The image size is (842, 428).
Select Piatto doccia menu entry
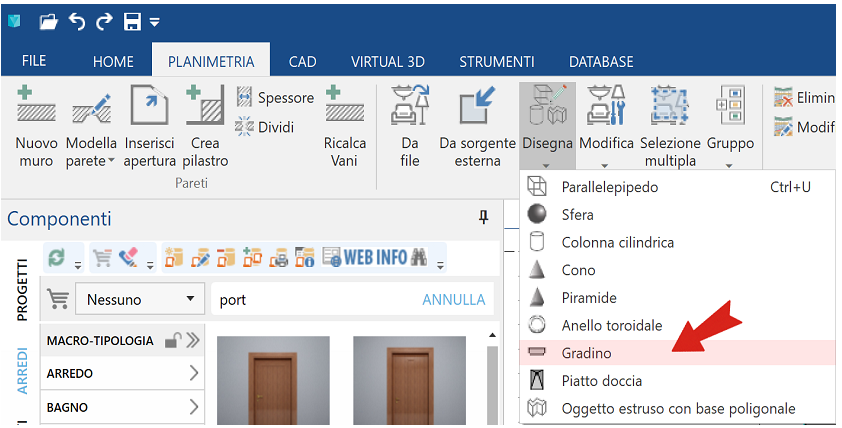point(678,381)
